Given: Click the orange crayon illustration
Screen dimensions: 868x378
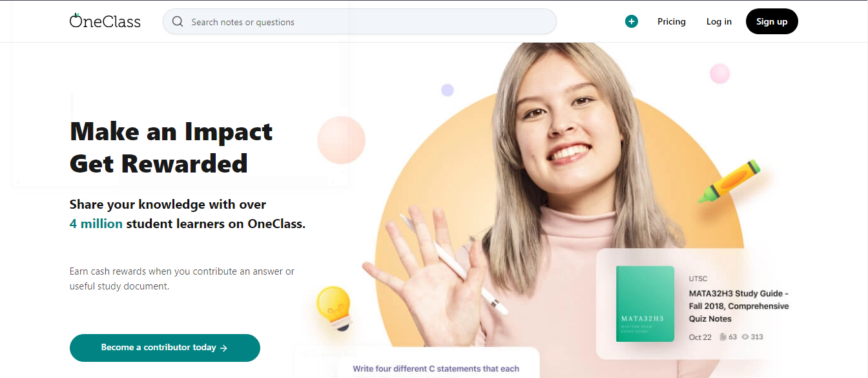Looking at the screenshot, I should [730, 182].
